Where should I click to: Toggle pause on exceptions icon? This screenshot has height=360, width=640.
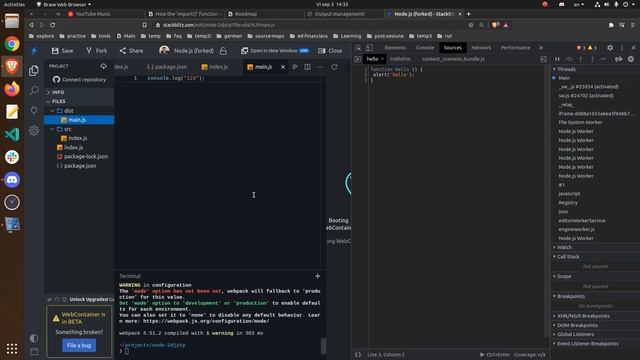(x=631, y=59)
